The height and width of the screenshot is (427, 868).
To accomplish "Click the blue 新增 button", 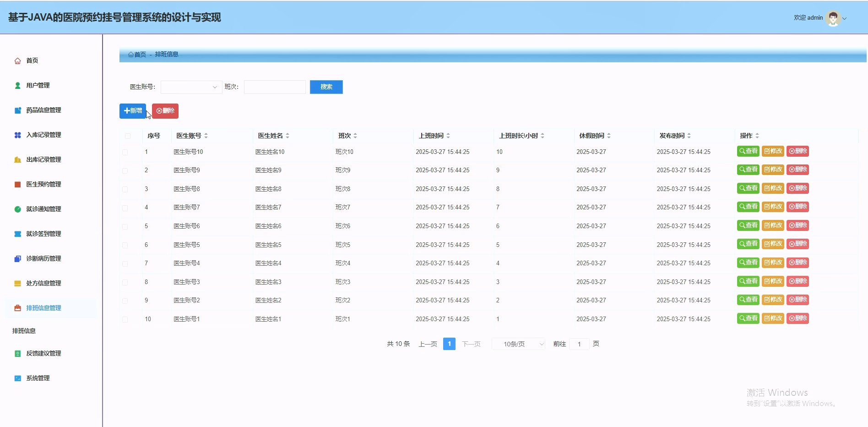I will tap(133, 111).
